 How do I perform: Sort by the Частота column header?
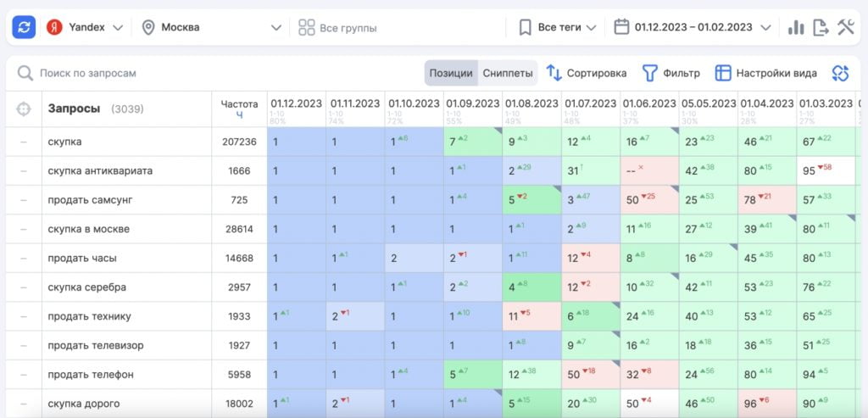239,109
